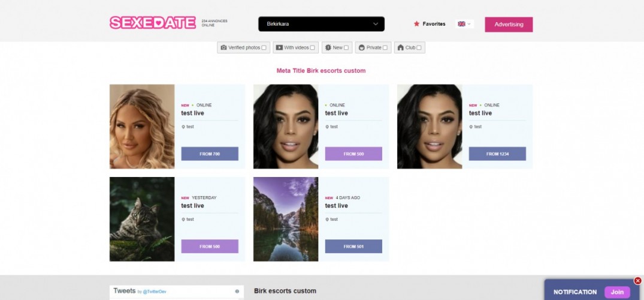Open the mountain lake thumbnail listing
The image size is (644, 300).
(285, 219)
